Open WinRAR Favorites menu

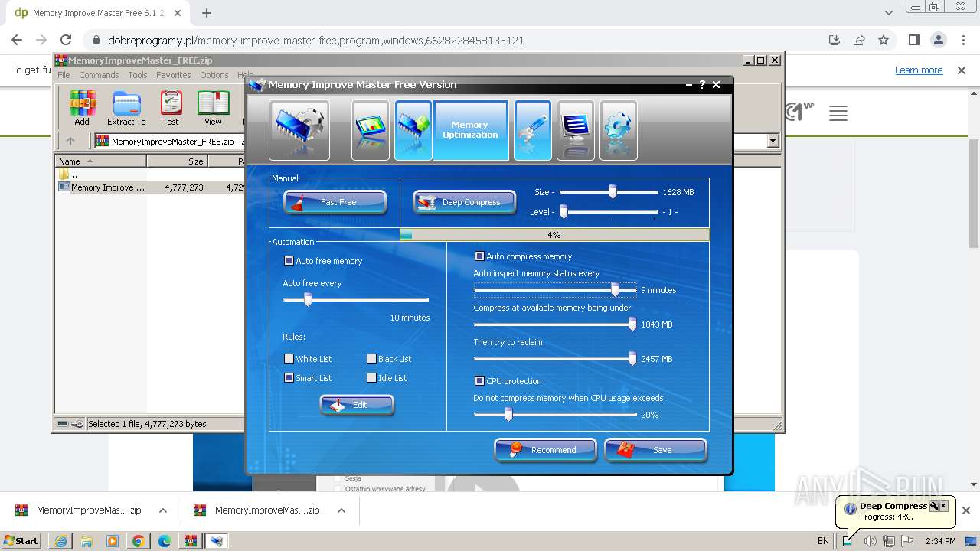[174, 75]
